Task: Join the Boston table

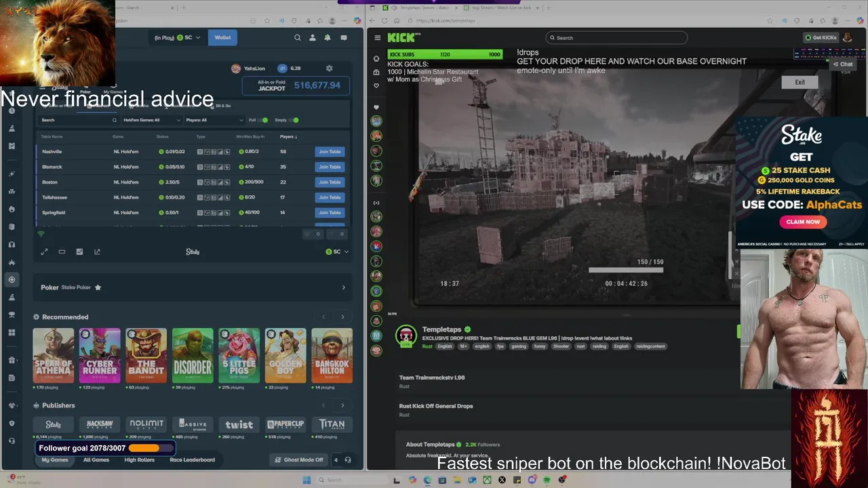Action: 330,182
